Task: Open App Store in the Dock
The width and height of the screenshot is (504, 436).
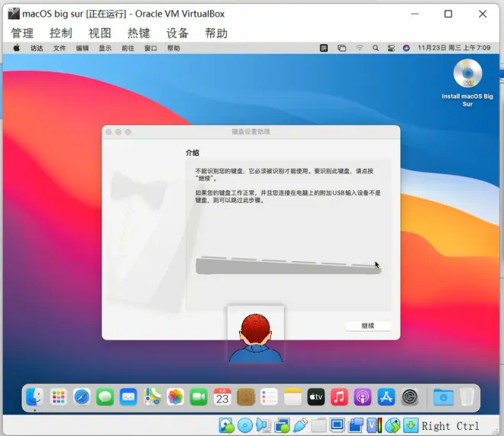Action: click(386, 397)
